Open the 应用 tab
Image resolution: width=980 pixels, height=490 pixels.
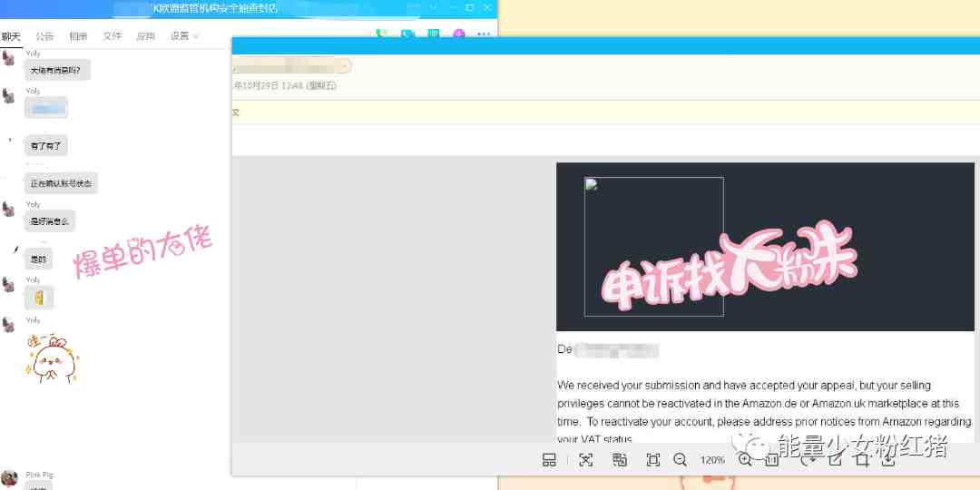coord(146,36)
